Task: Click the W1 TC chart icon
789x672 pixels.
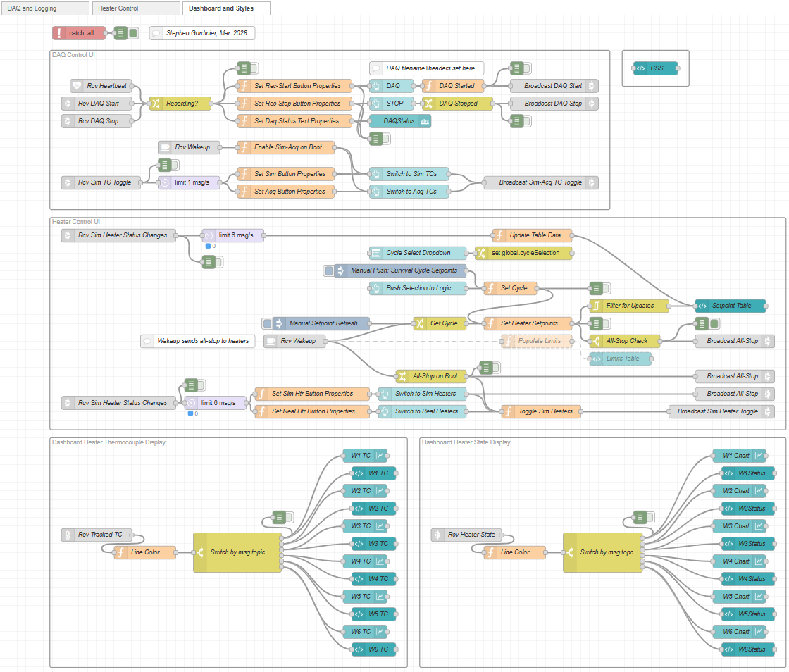Action: pyautogui.click(x=380, y=456)
